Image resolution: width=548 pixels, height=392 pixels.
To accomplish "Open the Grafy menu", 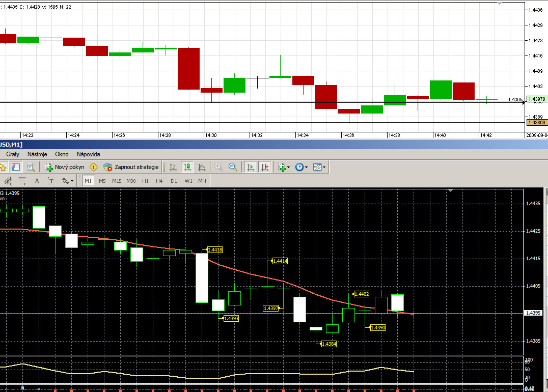I will (13, 154).
